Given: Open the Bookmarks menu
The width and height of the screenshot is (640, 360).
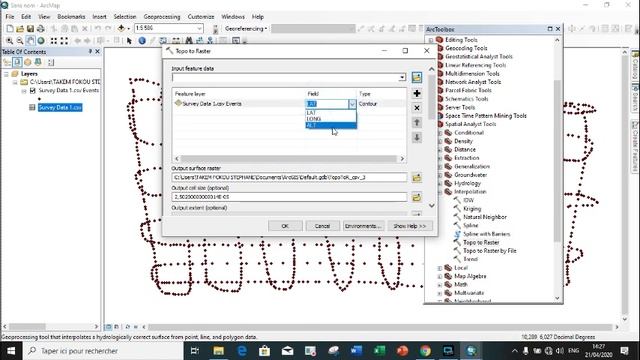Looking at the screenshot, I should (x=71, y=17).
